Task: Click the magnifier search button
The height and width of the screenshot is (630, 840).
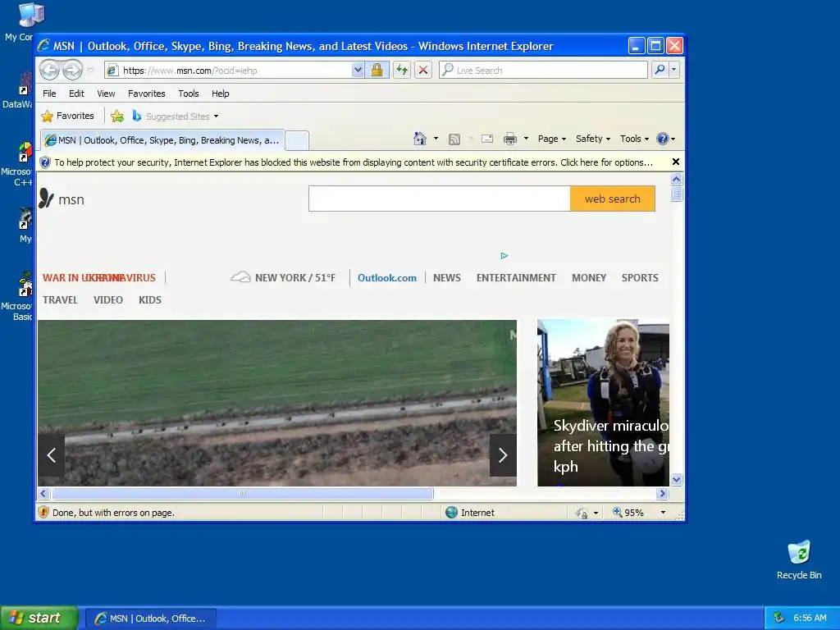Action: tap(660, 70)
